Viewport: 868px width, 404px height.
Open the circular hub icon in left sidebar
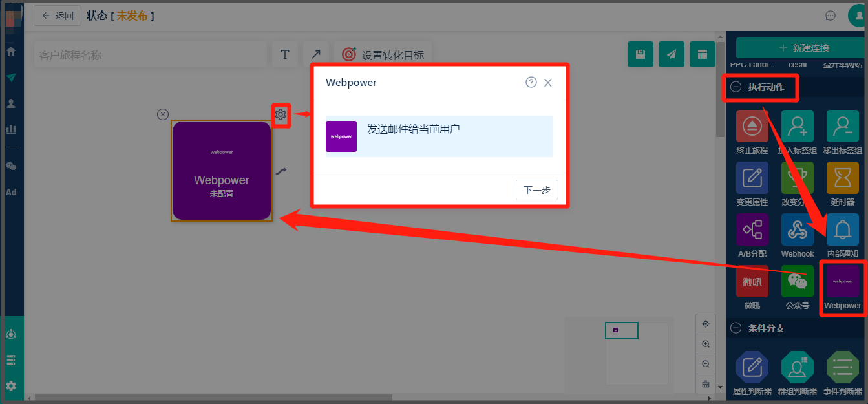coord(11,334)
